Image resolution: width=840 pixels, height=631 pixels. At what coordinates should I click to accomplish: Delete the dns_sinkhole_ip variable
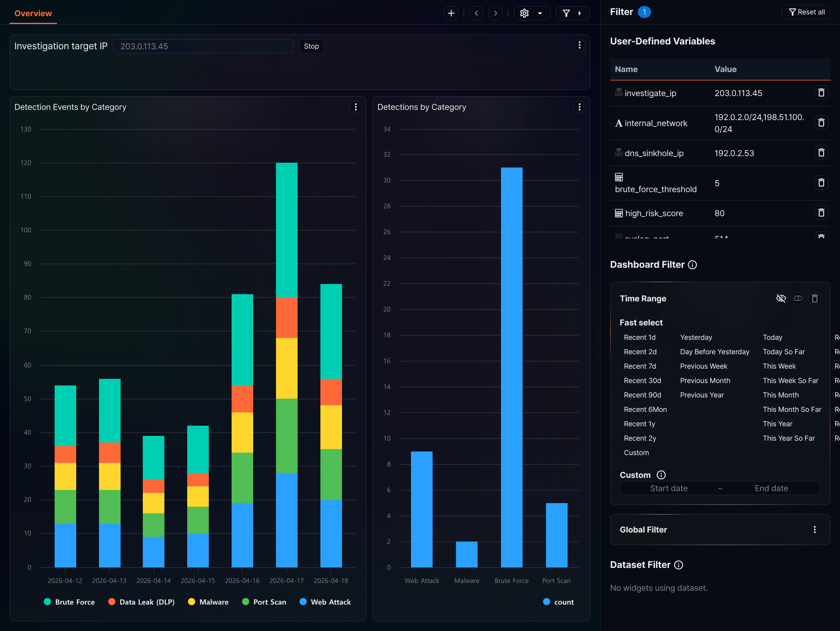coord(821,153)
